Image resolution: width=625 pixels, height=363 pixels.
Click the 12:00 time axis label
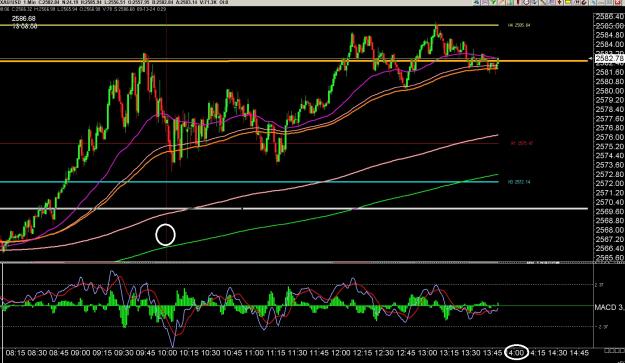[x=341, y=353]
